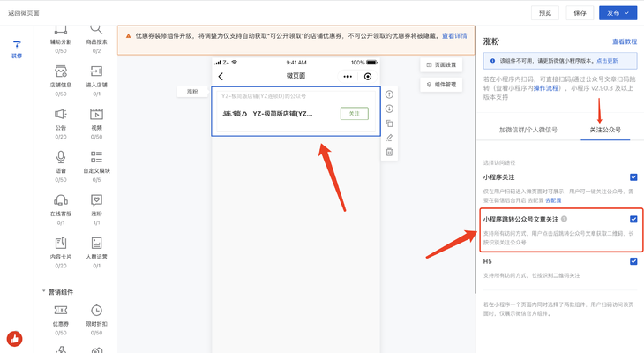
Task: Add the 店铺信息 component
Action: coord(61,80)
